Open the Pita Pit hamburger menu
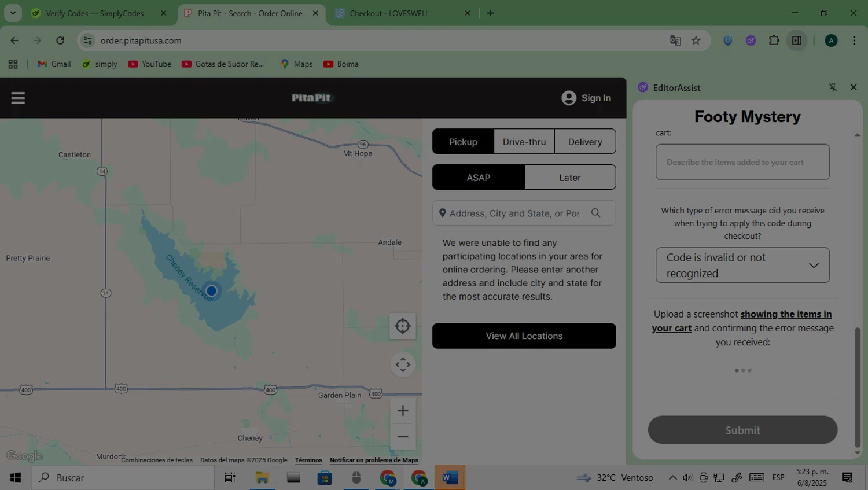The height and width of the screenshot is (490, 868). pyautogui.click(x=18, y=98)
